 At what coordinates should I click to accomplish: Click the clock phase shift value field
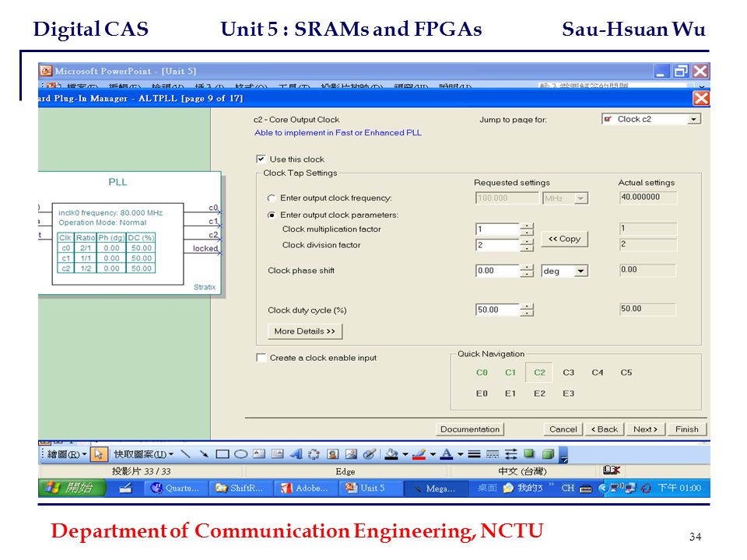tap(497, 271)
